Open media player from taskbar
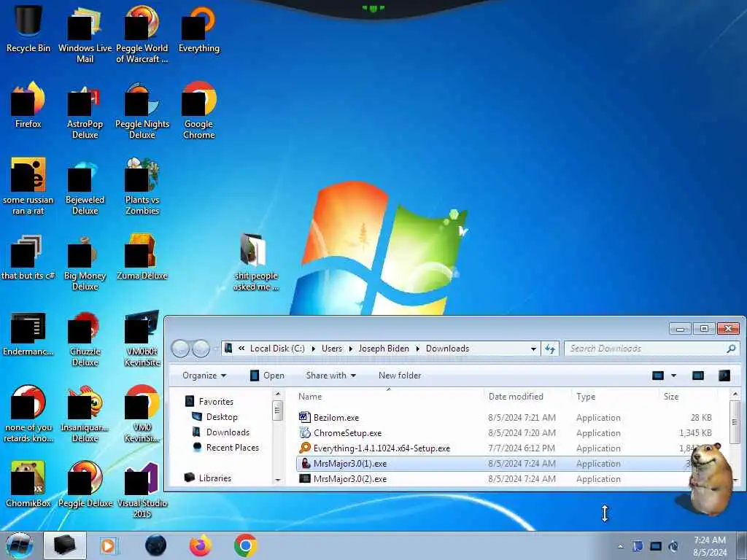Screen dimensions: 747x560 click(108, 545)
